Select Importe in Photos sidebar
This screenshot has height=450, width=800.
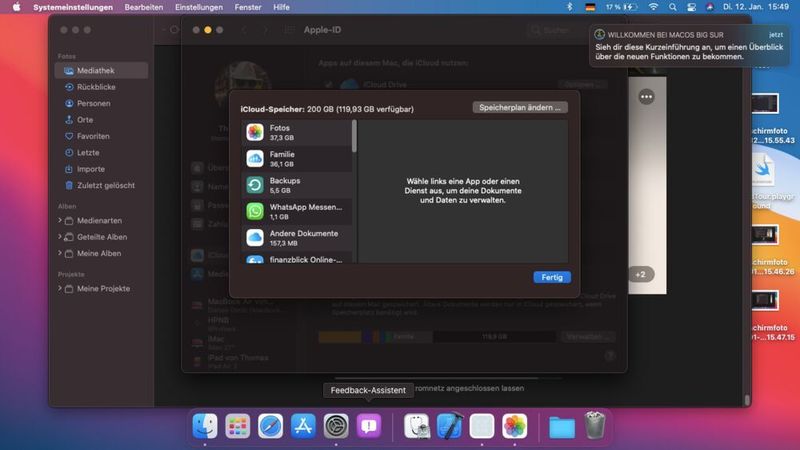(x=102, y=169)
